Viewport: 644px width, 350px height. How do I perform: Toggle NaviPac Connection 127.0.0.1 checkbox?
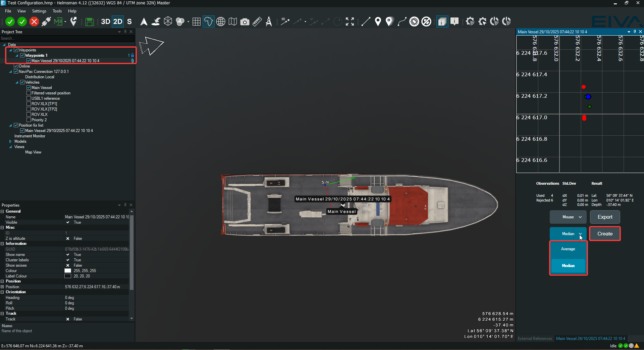(x=16, y=72)
